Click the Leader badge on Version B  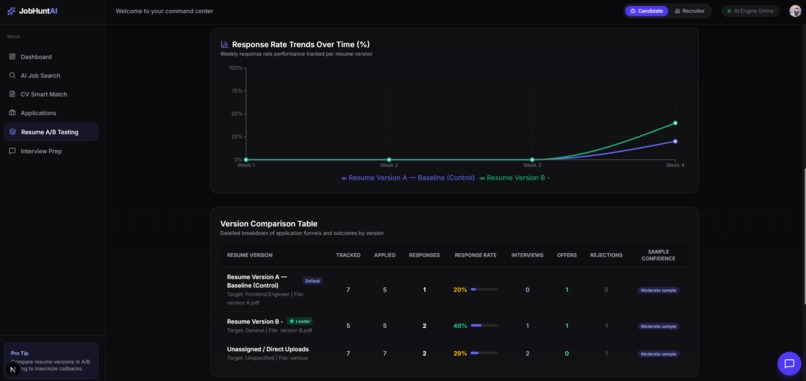click(300, 321)
